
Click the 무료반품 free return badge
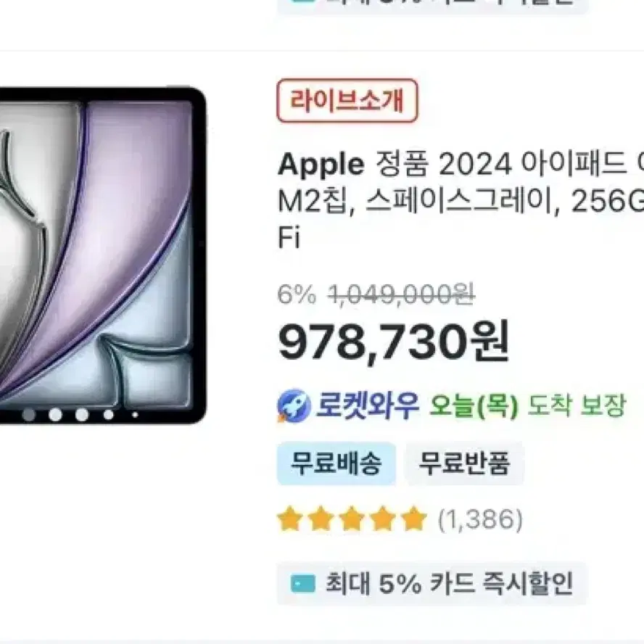[464, 463]
